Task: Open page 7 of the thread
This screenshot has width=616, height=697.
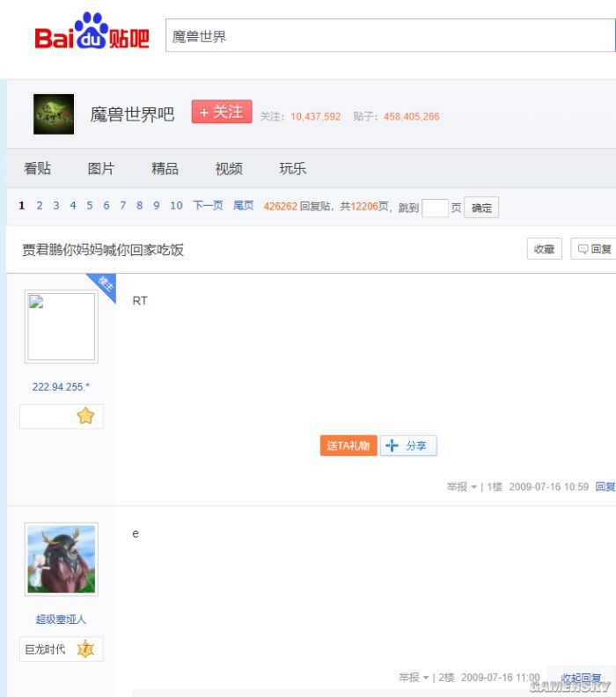Action: coord(122,205)
